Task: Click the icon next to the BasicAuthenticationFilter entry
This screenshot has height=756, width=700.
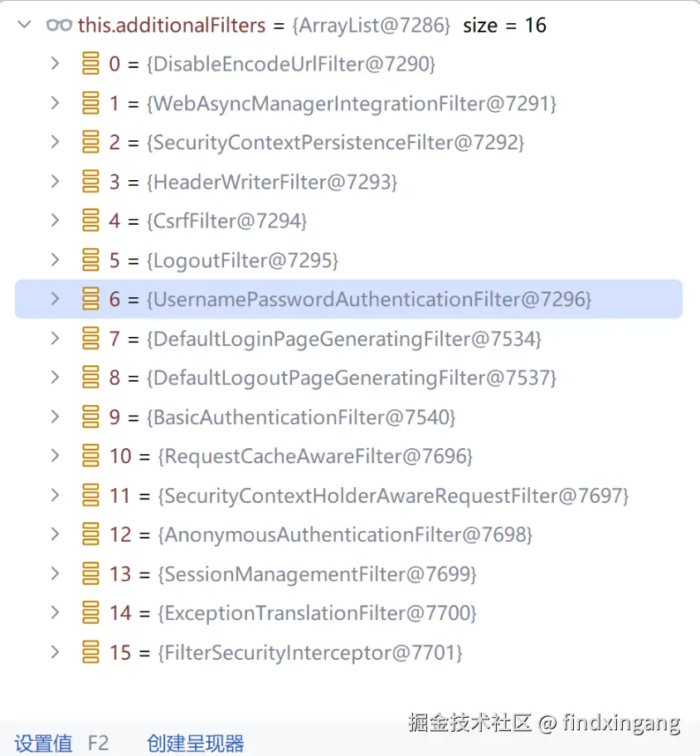Action: pyautogui.click(x=90, y=417)
